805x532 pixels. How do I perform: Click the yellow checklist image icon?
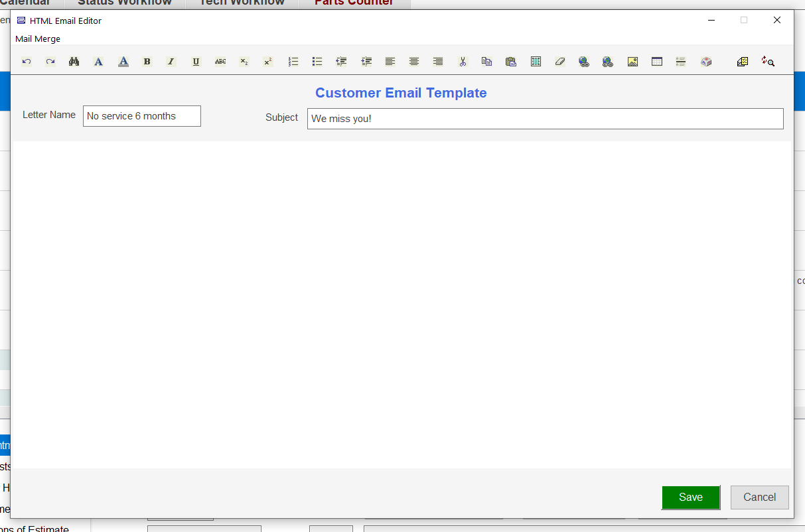click(x=743, y=62)
